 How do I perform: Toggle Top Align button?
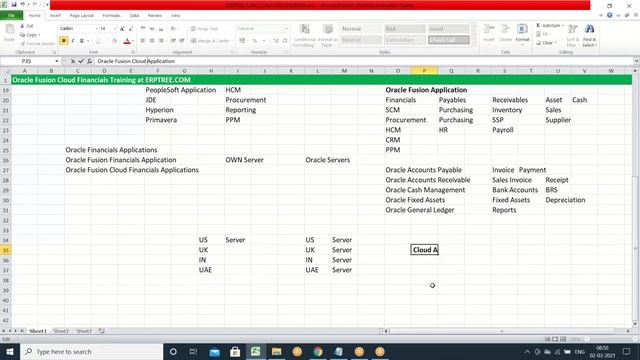[x=143, y=29]
